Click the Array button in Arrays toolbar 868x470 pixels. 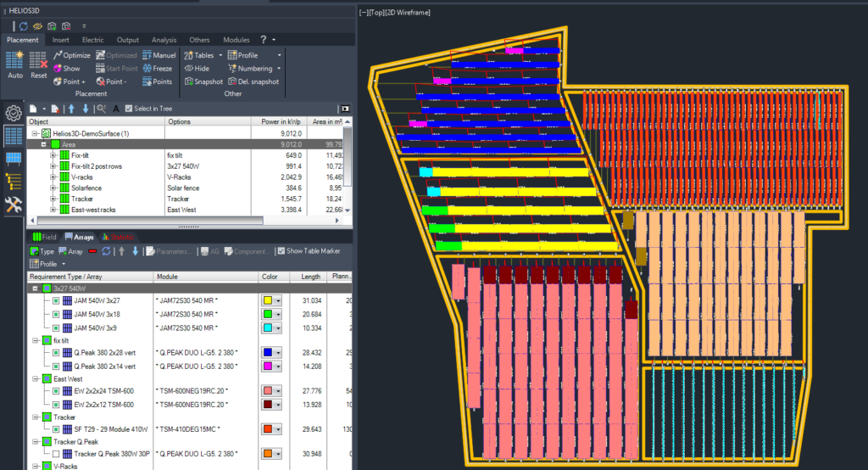(70, 251)
